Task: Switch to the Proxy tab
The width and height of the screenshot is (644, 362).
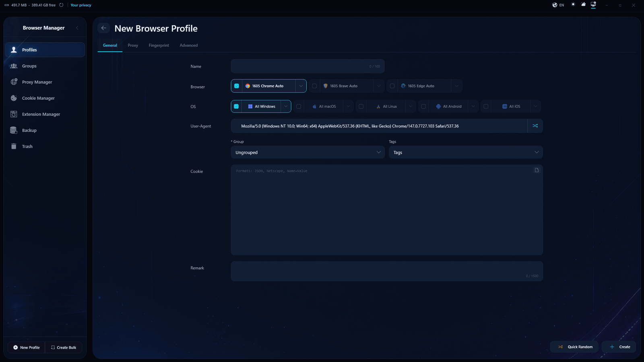Action: tap(133, 45)
